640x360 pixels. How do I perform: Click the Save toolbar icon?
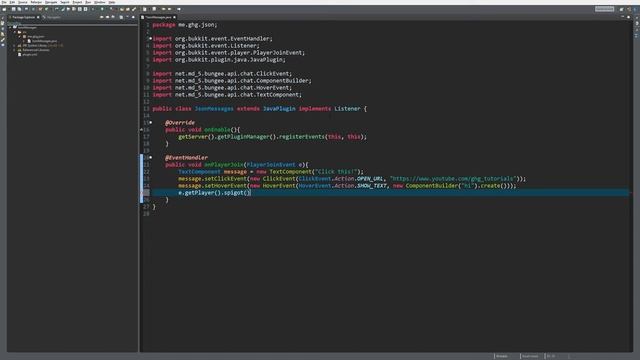point(13,9)
